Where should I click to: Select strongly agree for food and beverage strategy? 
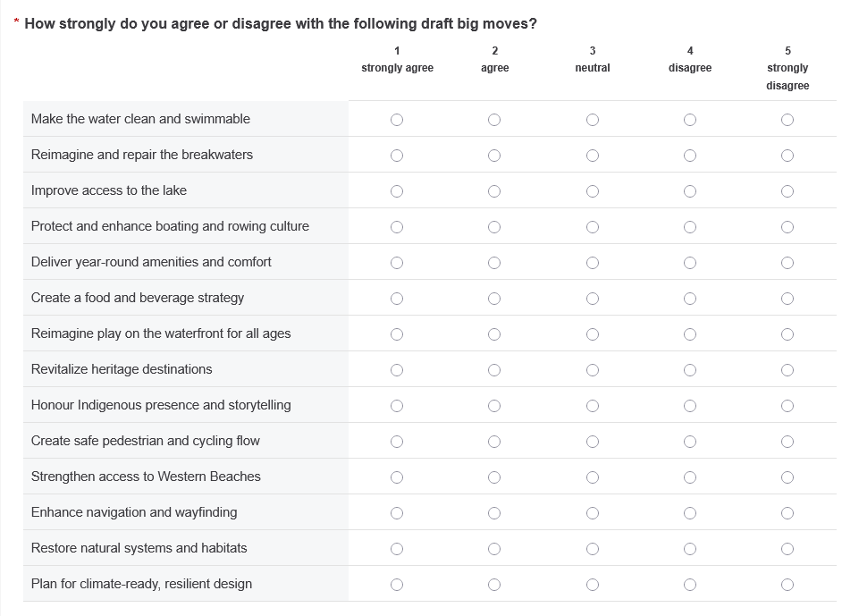click(x=397, y=299)
